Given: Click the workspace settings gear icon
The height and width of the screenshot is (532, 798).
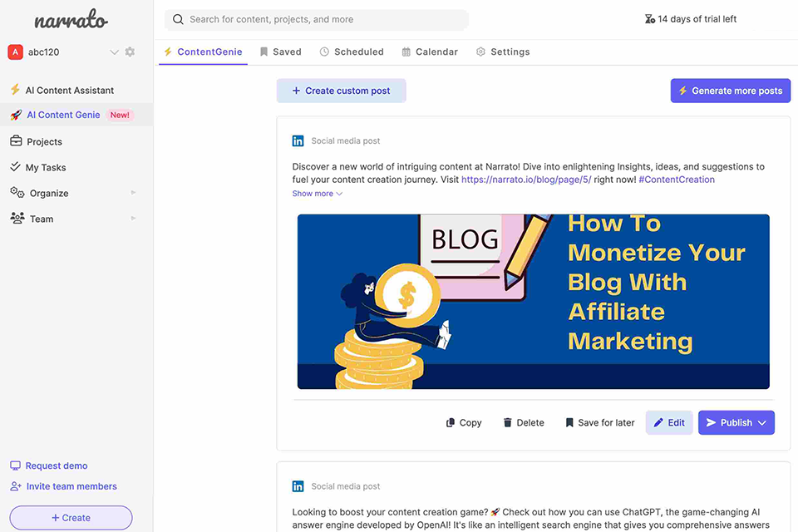Looking at the screenshot, I should 130,52.
